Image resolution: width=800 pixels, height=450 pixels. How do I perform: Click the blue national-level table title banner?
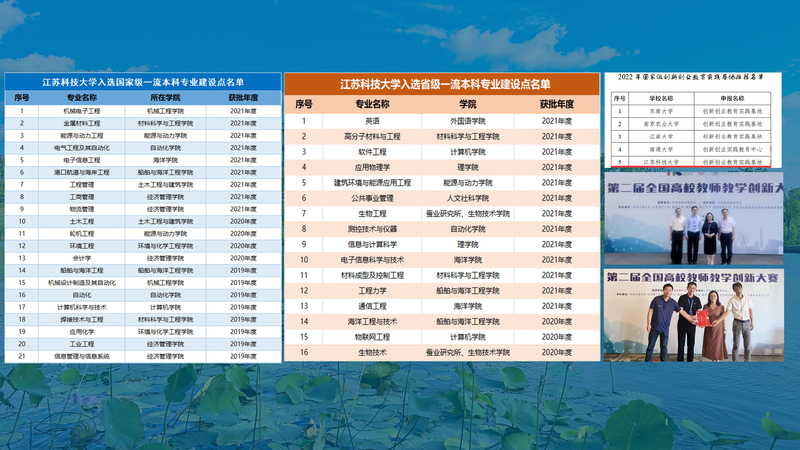pyautogui.click(x=143, y=81)
